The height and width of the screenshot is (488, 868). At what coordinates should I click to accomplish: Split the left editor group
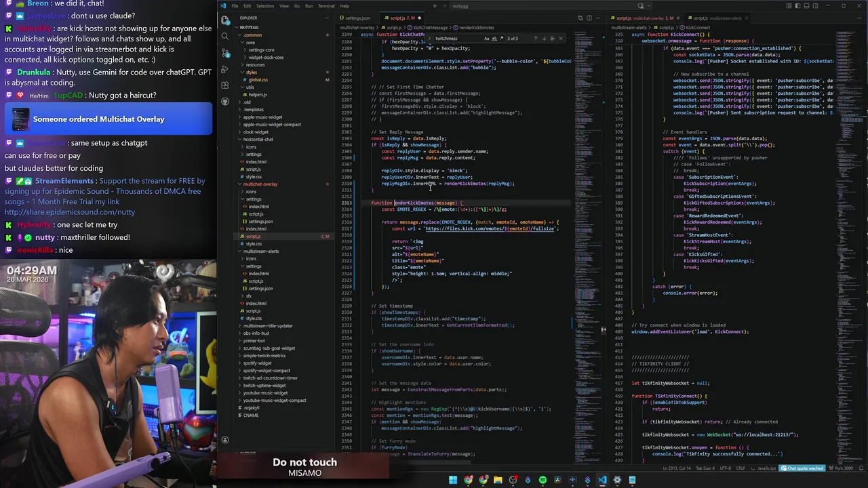(x=589, y=18)
